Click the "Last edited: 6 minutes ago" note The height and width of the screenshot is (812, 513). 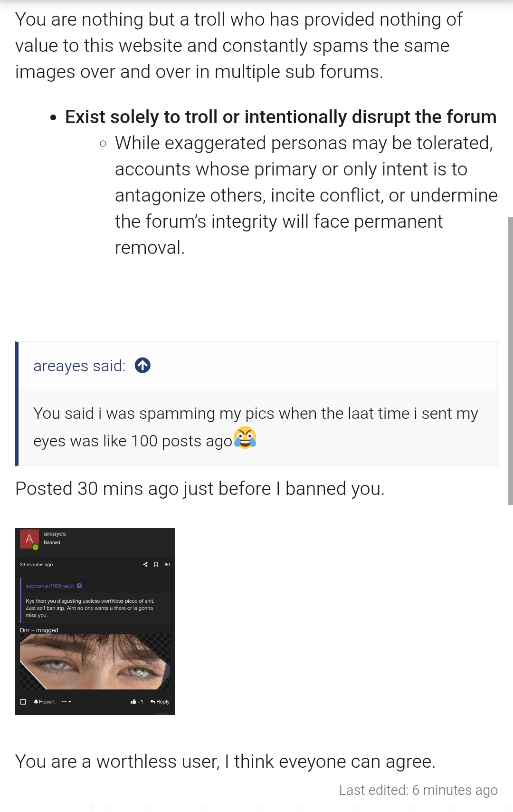click(418, 790)
